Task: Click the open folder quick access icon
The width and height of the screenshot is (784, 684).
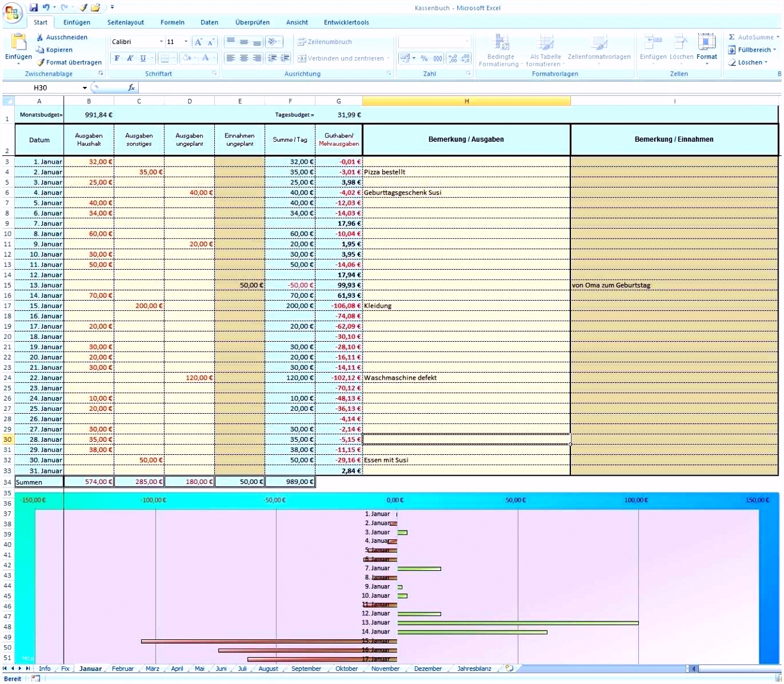Action: coord(95,8)
